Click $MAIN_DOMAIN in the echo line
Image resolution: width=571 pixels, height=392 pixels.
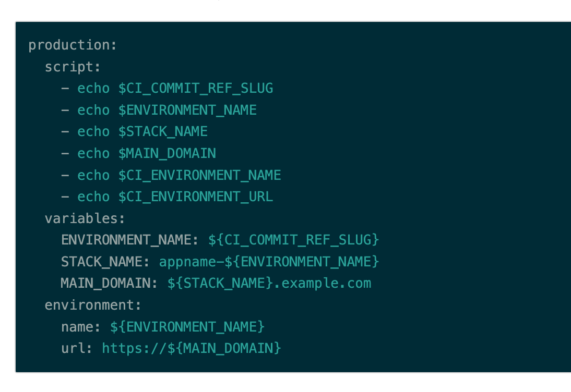(167, 154)
